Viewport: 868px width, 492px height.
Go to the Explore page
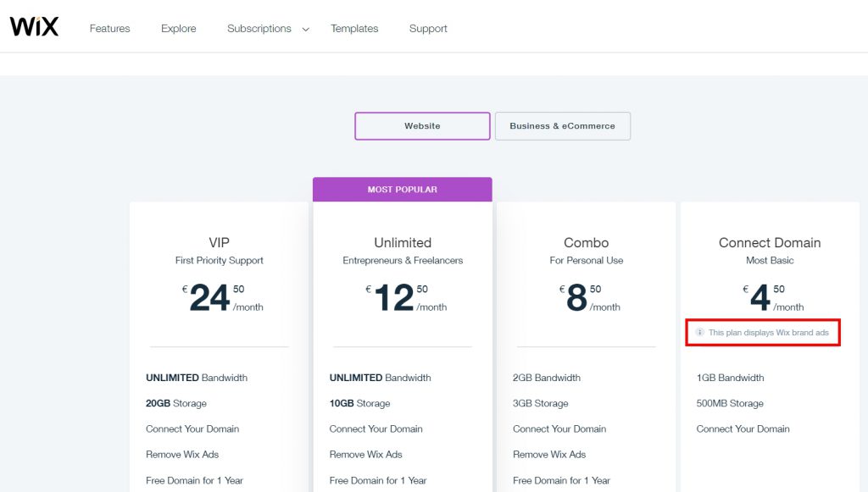click(x=178, y=28)
